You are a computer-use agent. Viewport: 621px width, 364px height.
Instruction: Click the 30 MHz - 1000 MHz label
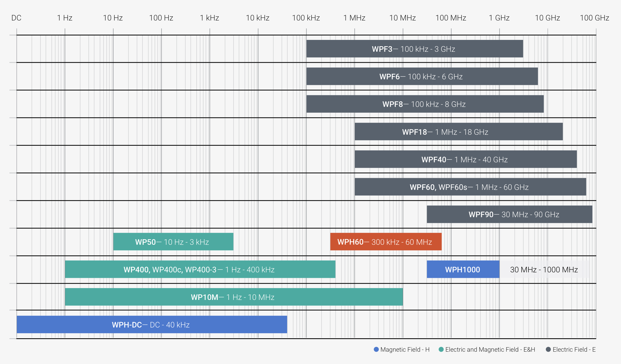tap(544, 269)
